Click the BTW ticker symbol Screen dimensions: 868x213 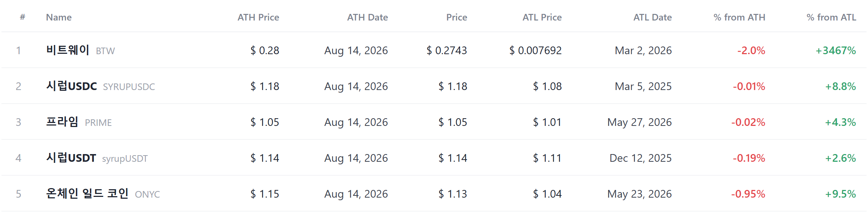[105, 51]
